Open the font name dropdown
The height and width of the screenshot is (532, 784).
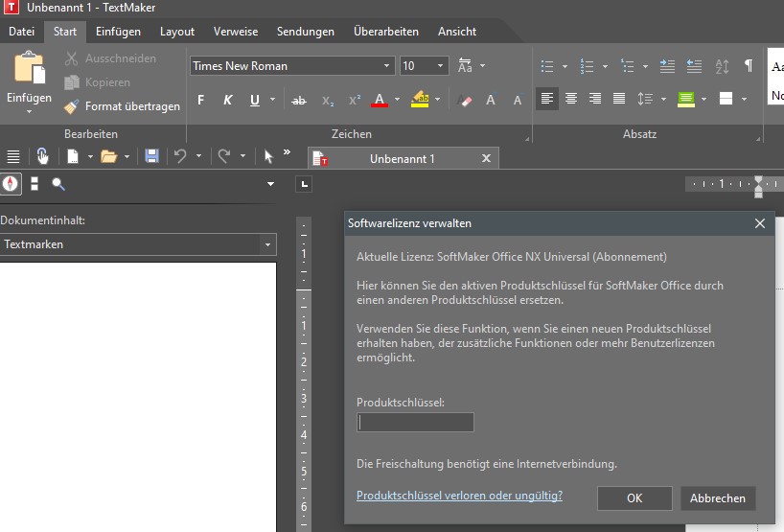386,65
